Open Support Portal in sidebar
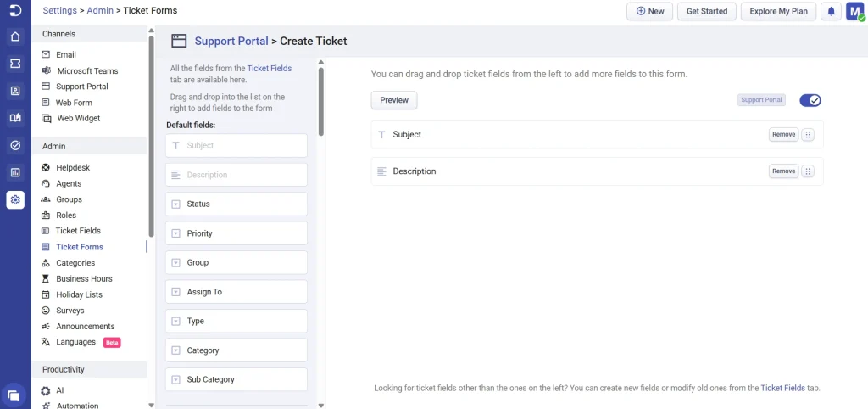 [82, 87]
